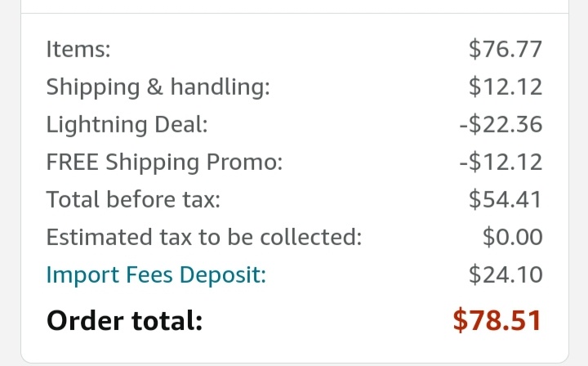Click the Lightning Deal label
Viewport: 588px width, 366px height.
click(127, 125)
